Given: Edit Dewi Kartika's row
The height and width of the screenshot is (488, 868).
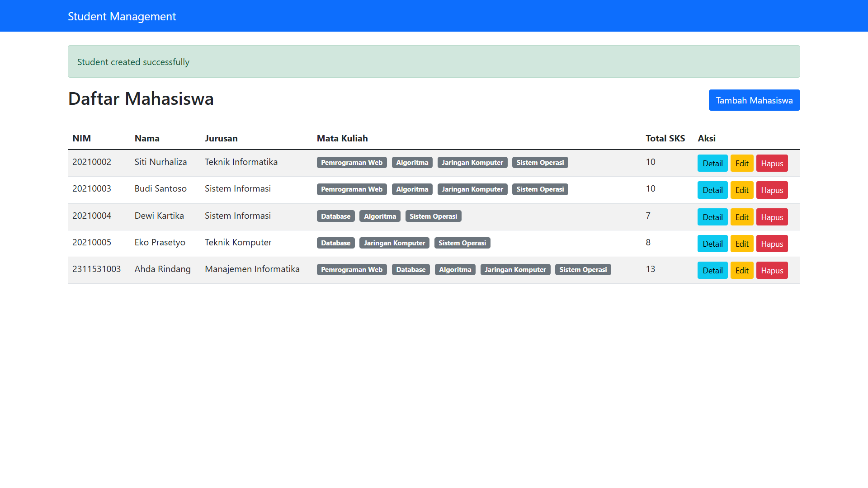Looking at the screenshot, I should [741, 217].
